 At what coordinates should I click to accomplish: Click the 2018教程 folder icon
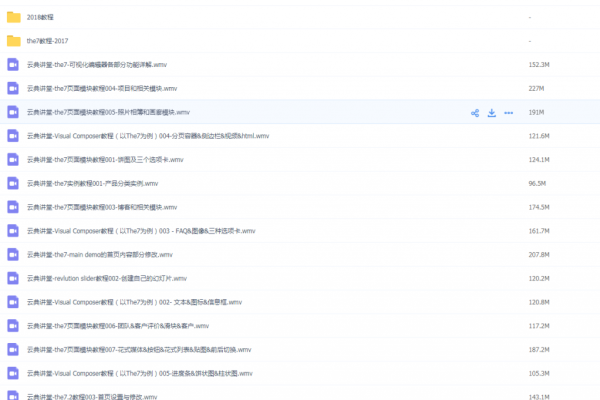point(13,17)
